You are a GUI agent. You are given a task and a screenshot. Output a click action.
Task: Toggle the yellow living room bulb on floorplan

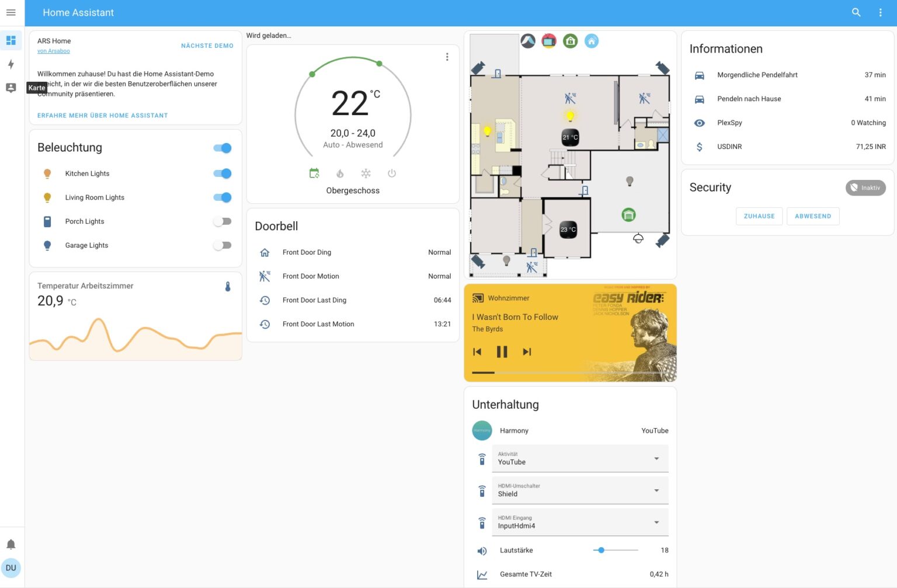(x=570, y=116)
